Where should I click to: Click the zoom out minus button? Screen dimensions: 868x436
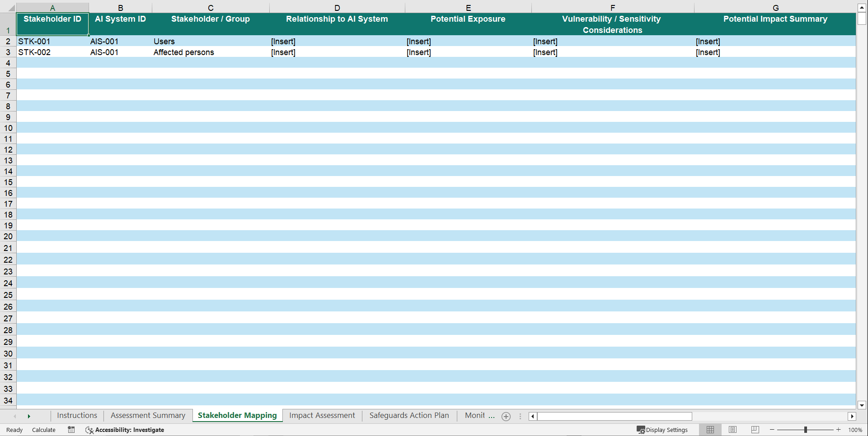tap(772, 430)
